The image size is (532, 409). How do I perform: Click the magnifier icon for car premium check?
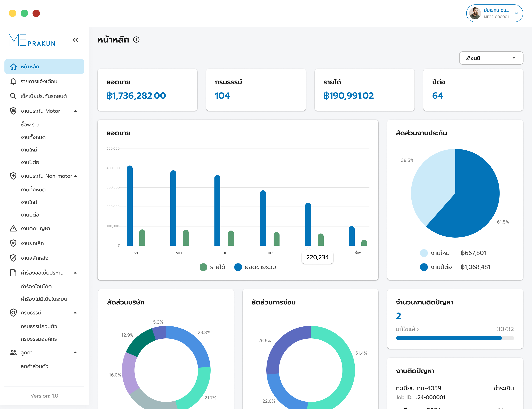tap(13, 96)
